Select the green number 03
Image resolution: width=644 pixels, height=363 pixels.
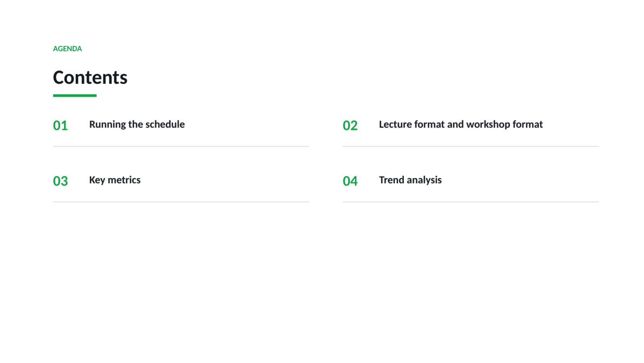[60, 181]
